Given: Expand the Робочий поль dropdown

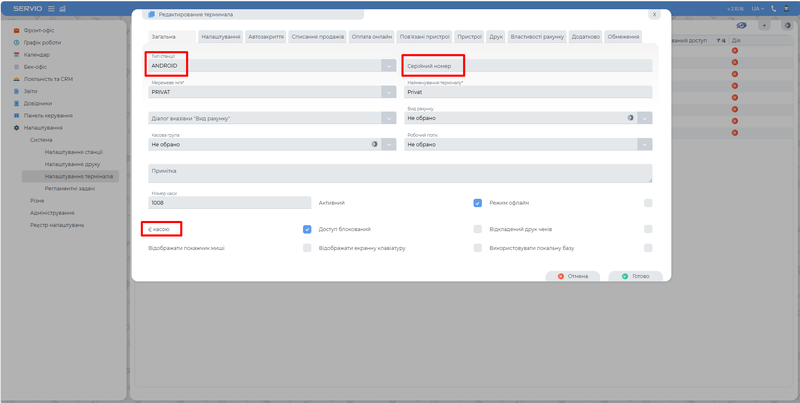Looking at the screenshot, I should (646, 144).
